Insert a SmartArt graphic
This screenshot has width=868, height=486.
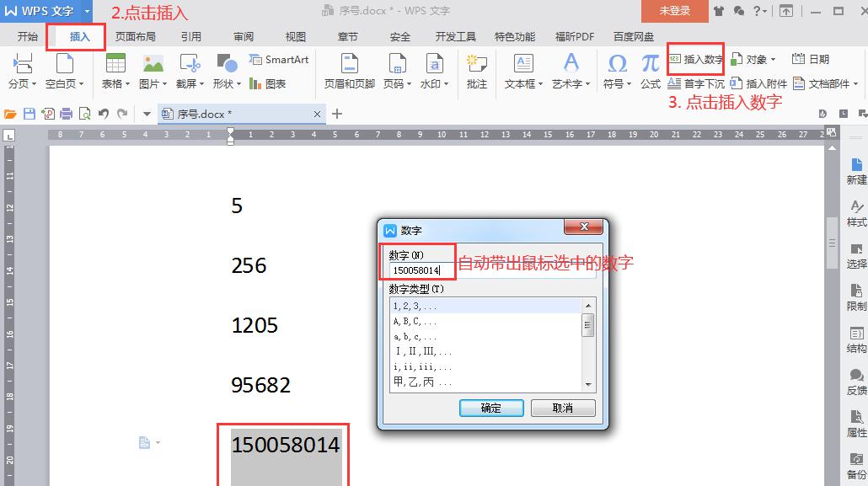click(x=278, y=59)
